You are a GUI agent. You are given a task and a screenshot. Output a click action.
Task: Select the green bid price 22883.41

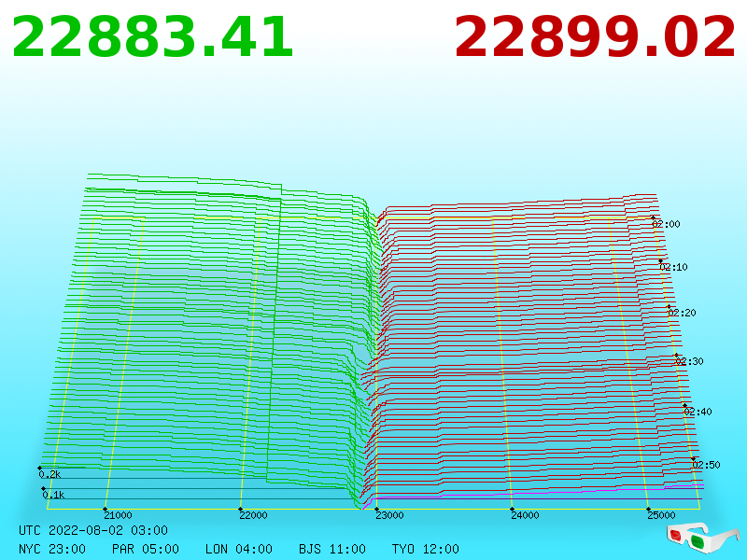(152, 37)
